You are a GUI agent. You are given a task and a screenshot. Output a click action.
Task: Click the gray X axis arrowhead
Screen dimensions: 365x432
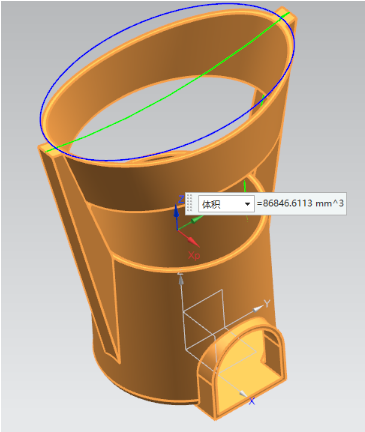point(243,394)
